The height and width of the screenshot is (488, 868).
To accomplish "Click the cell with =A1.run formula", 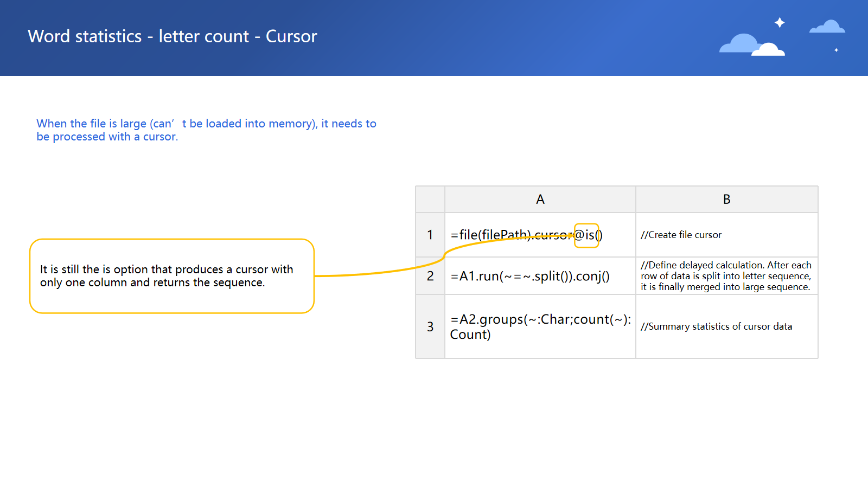I will click(x=530, y=277).
